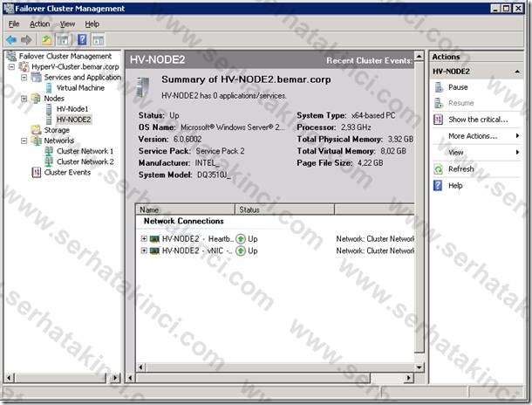Open the View menu in menu bar
The height and width of the screenshot is (405, 532).
67,24
